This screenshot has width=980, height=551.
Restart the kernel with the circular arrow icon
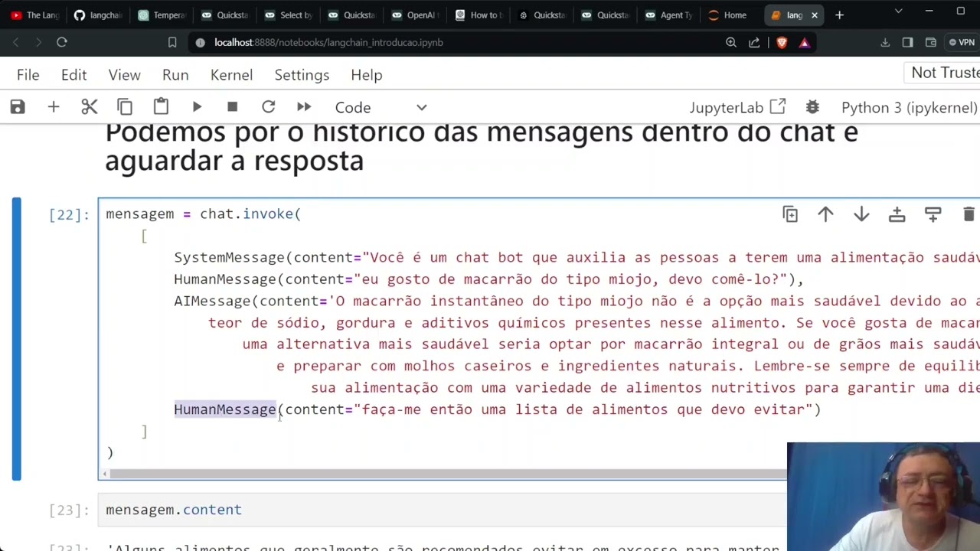point(268,107)
